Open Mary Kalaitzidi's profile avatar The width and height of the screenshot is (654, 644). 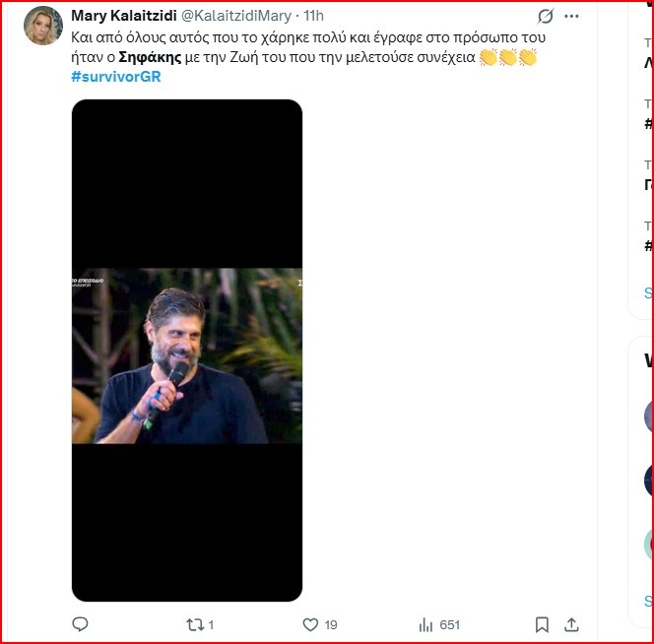[44, 26]
